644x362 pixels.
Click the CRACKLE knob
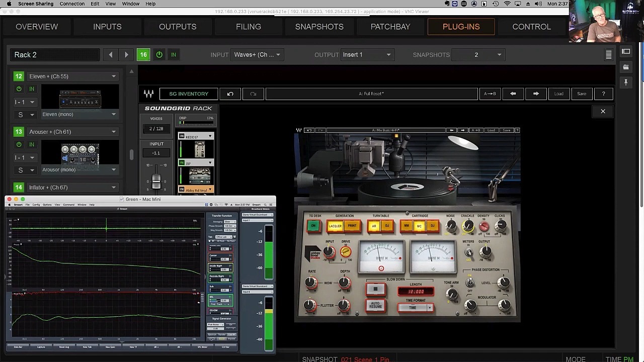[x=468, y=227]
